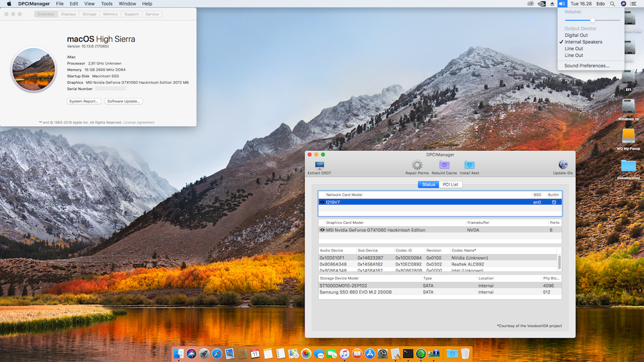This screenshot has height=362, width=644.
Task: Switch to the PCI List tab
Action: click(x=451, y=184)
